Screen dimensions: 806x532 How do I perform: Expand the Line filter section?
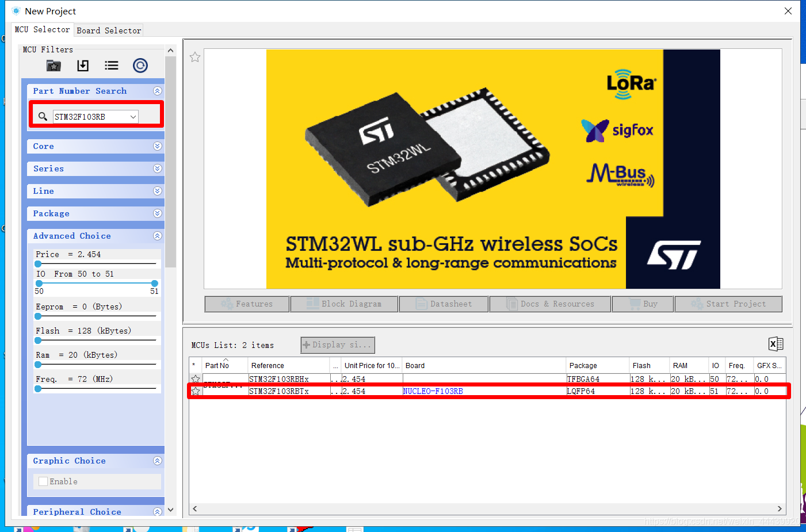pyautogui.click(x=158, y=191)
